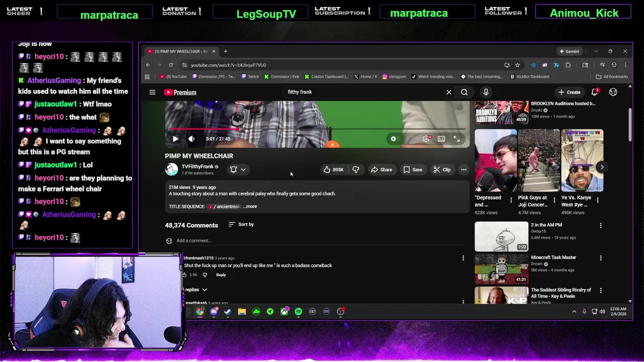
Task: Go to YouTube Premium home logo
Action: pos(180,93)
